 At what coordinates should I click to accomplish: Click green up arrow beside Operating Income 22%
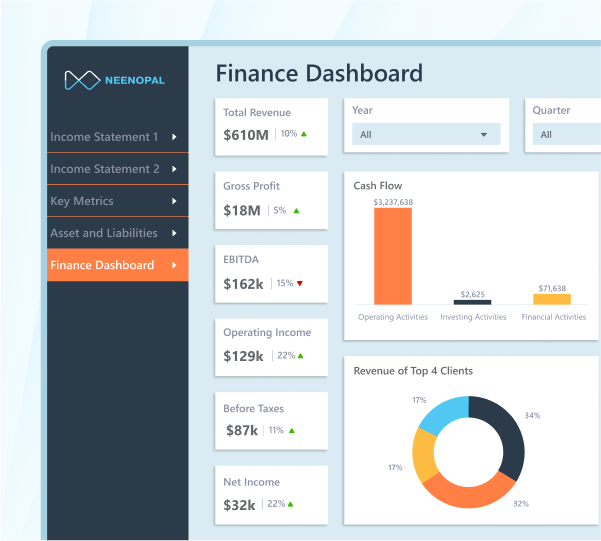tap(300, 356)
